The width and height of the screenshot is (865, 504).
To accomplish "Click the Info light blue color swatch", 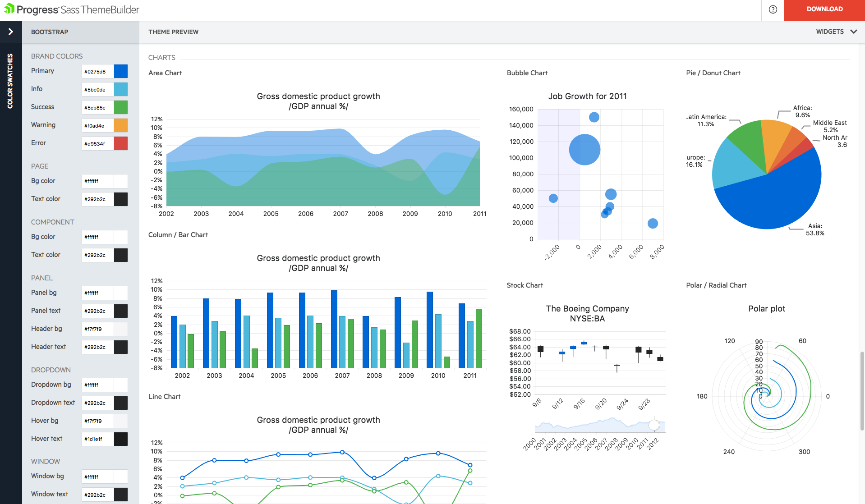I will tap(121, 89).
